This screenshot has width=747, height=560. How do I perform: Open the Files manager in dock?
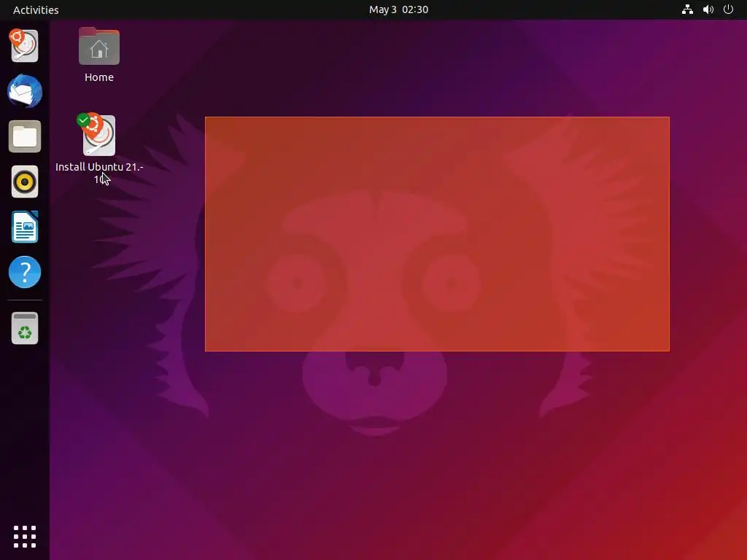point(25,136)
